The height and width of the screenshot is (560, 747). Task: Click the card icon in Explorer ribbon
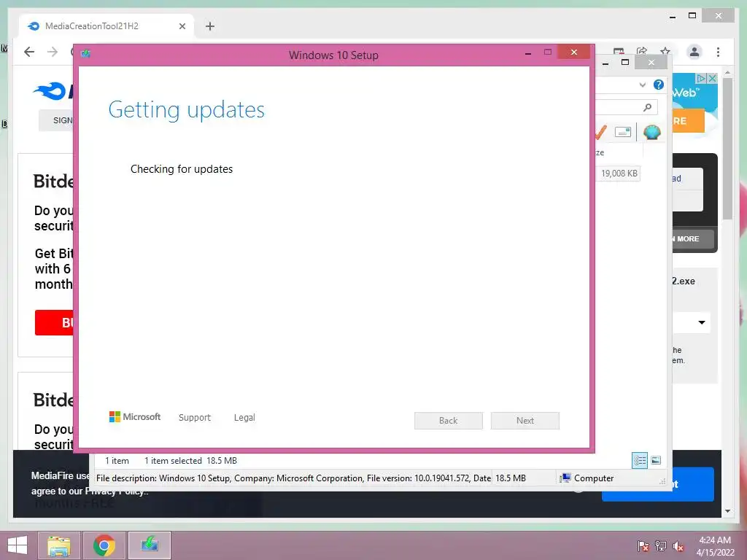pos(623,132)
